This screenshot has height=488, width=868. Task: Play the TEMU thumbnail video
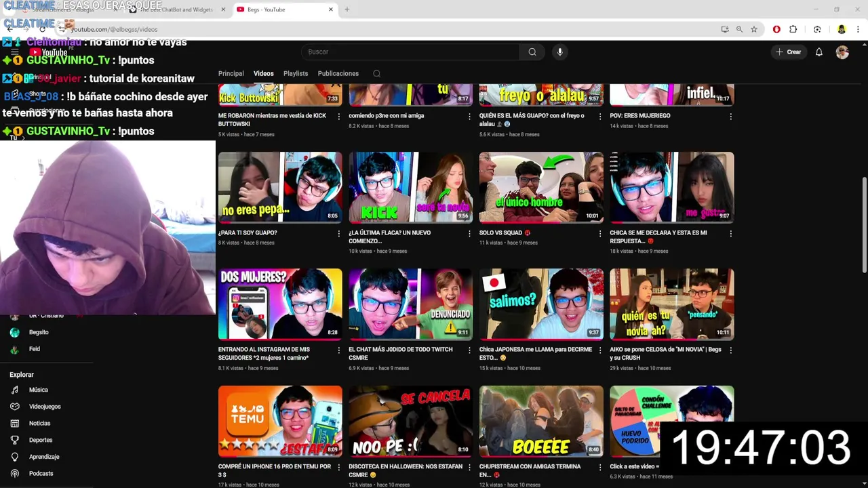pyautogui.click(x=280, y=421)
